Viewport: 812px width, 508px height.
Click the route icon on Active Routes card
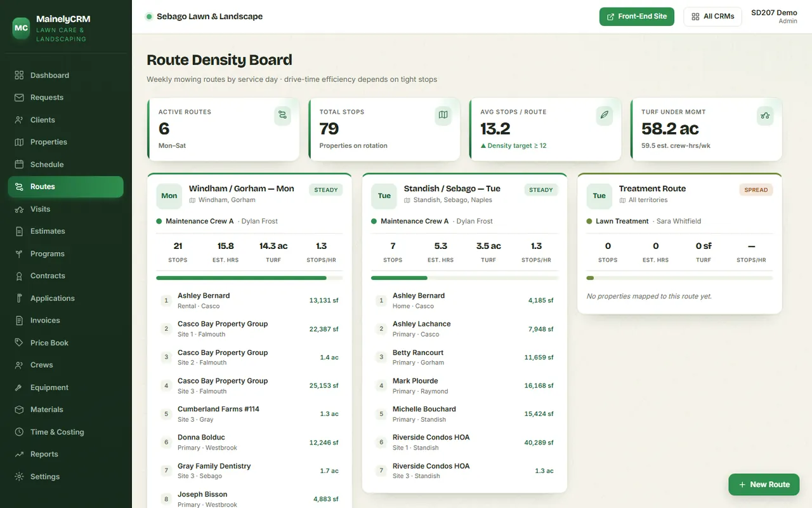click(x=282, y=115)
